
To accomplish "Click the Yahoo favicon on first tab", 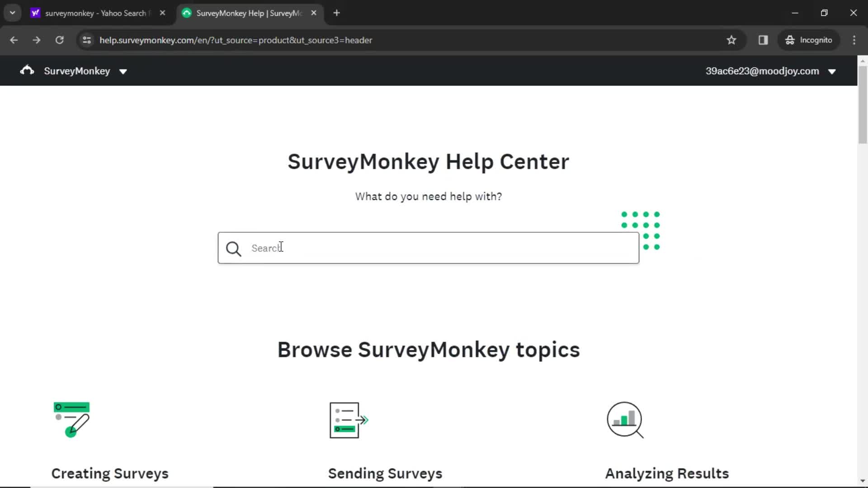I will pyautogui.click(x=35, y=13).
